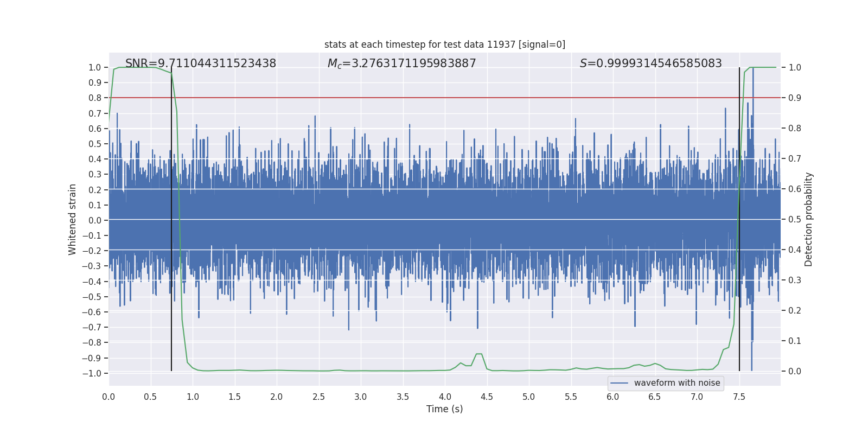Select the 'Time (s)' x-axis label
Viewport: 868px width, 434px height.
(444, 409)
